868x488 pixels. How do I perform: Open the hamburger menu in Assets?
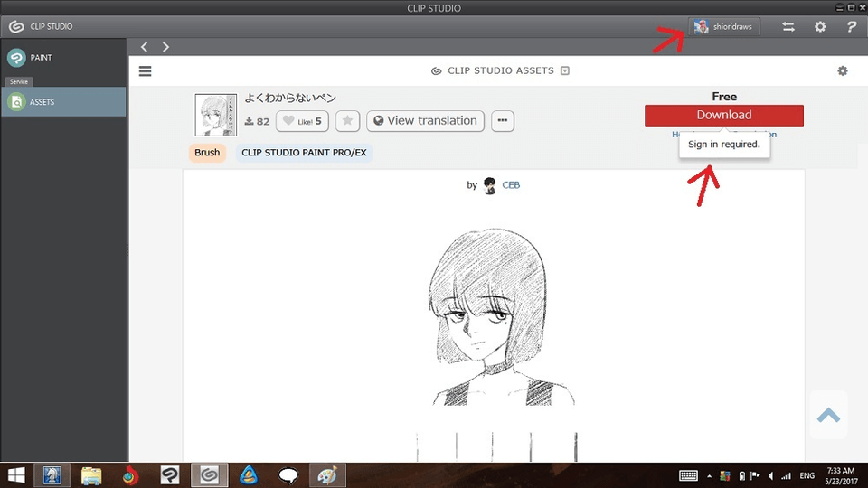(145, 70)
